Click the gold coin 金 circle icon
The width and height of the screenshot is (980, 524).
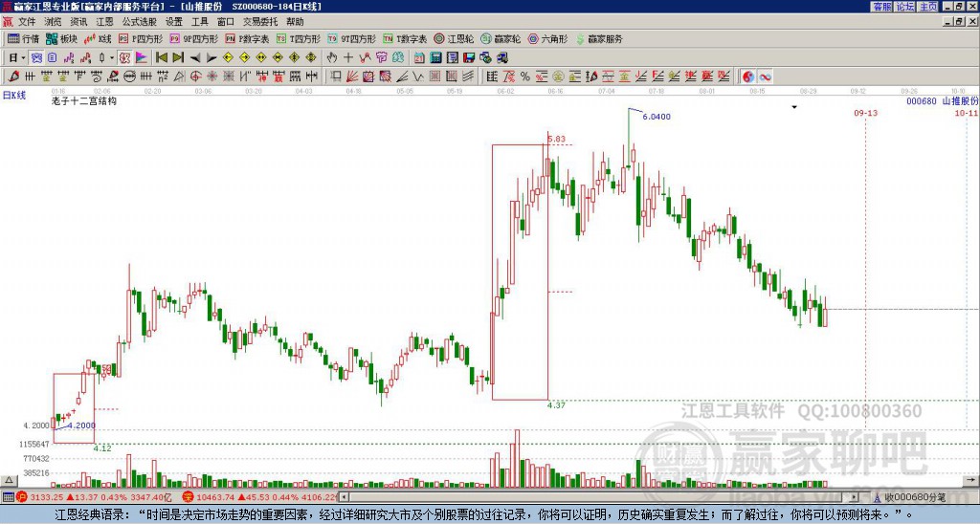pyautogui.click(x=558, y=76)
